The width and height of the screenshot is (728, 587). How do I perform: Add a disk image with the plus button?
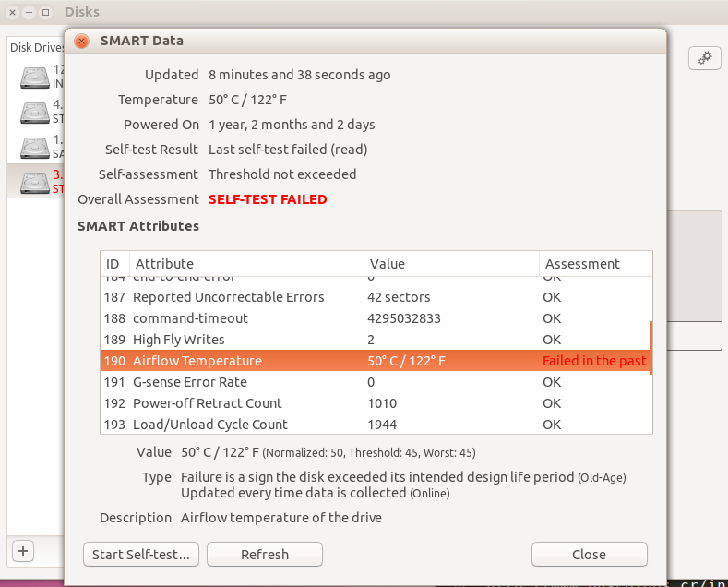23,551
